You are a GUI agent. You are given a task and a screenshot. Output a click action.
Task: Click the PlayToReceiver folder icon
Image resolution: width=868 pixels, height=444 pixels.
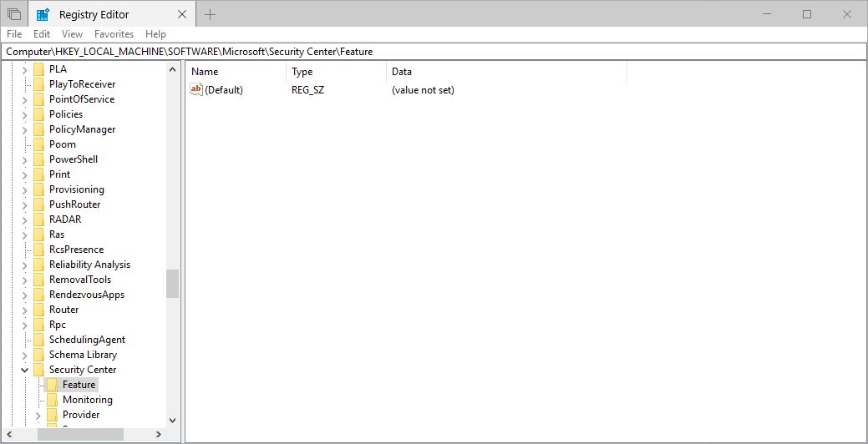[x=38, y=84]
